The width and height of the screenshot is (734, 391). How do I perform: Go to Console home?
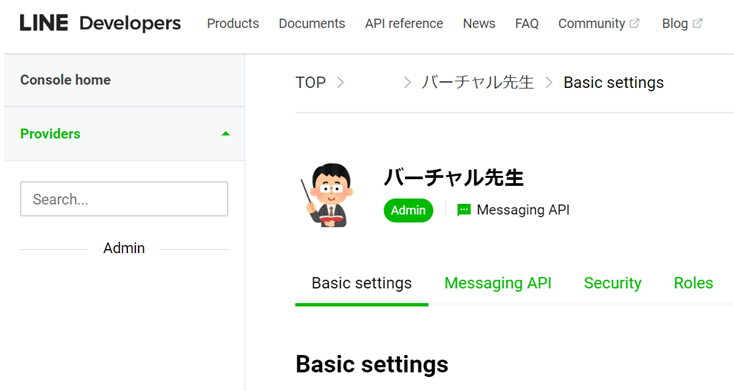pyautogui.click(x=124, y=80)
